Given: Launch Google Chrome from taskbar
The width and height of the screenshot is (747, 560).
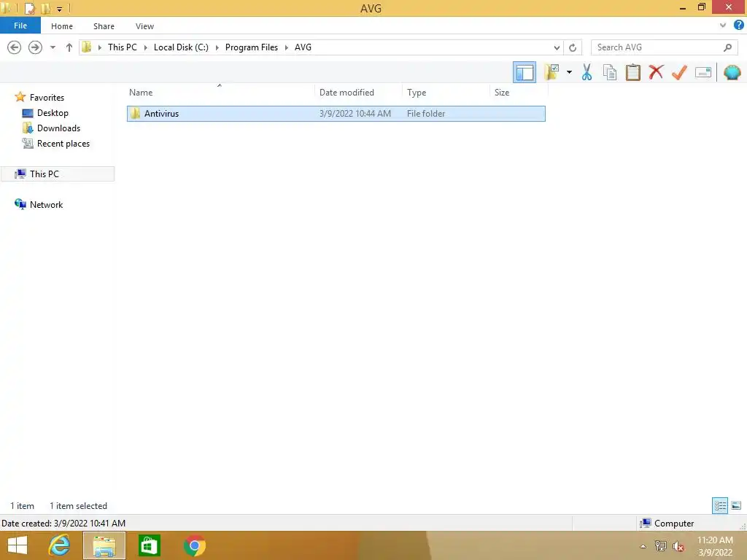Looking at the screenshot, I should click(x=194, y=545).
